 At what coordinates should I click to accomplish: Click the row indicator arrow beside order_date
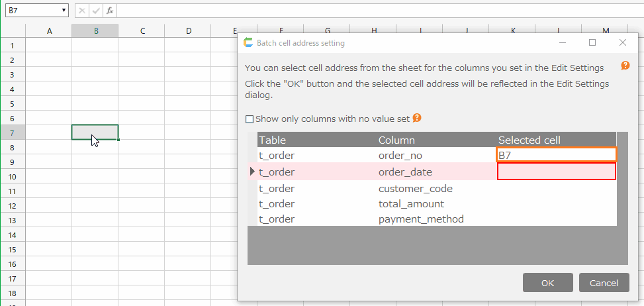pos(252,172)
